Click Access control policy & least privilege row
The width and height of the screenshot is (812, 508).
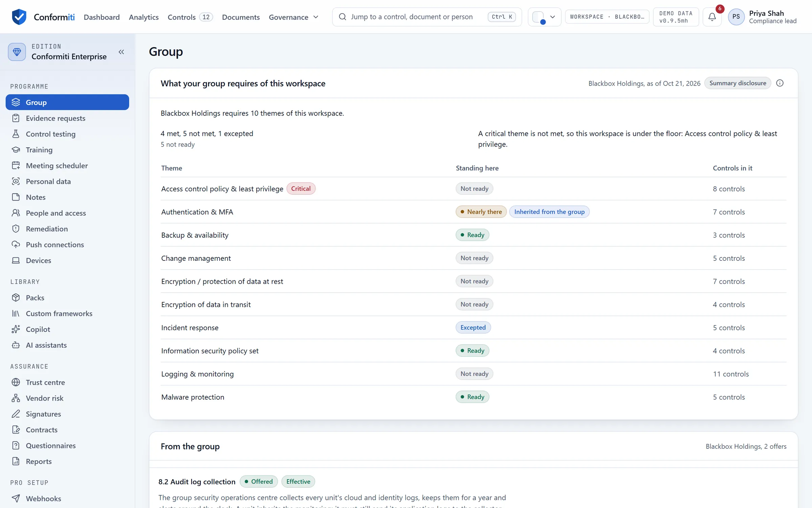click(x=474, y=189)
